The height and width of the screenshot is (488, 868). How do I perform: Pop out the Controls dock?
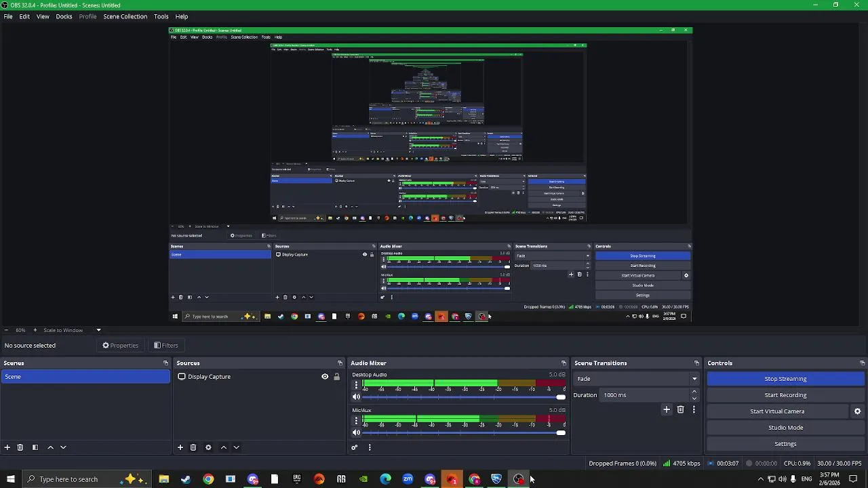coord(862,363)
